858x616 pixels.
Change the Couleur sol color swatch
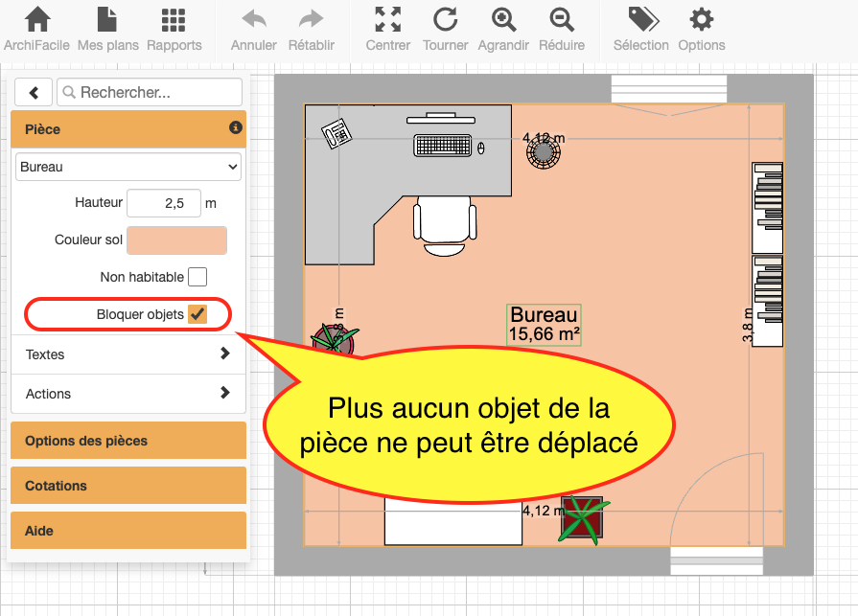[176, 240]
